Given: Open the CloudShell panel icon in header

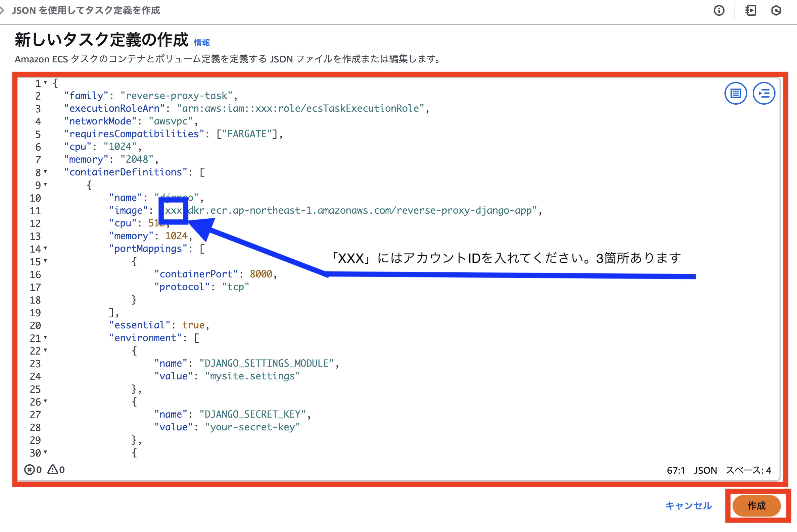Looking at the screenshot, I should (x=750, y=10).
